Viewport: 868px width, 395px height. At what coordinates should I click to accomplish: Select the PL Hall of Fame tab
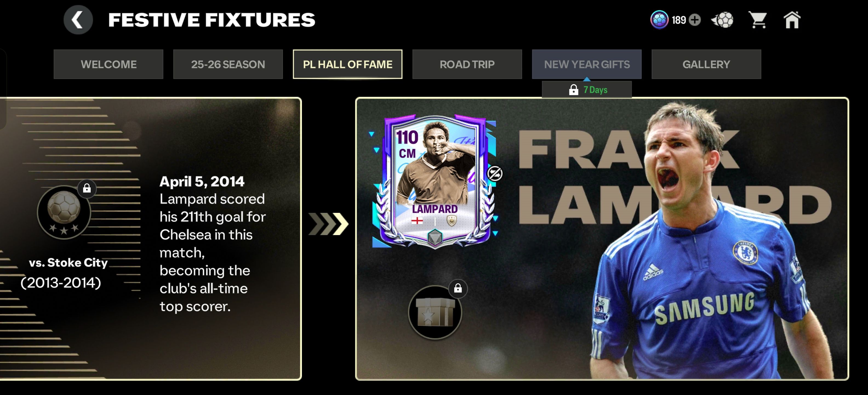pos(348,64)
